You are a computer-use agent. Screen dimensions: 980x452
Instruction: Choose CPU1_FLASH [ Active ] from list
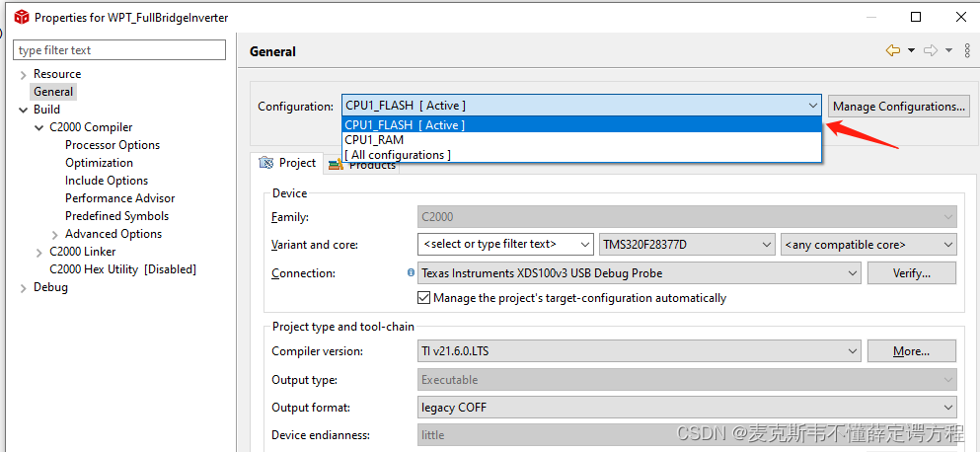pyautogui.click(x=582, y=125)
